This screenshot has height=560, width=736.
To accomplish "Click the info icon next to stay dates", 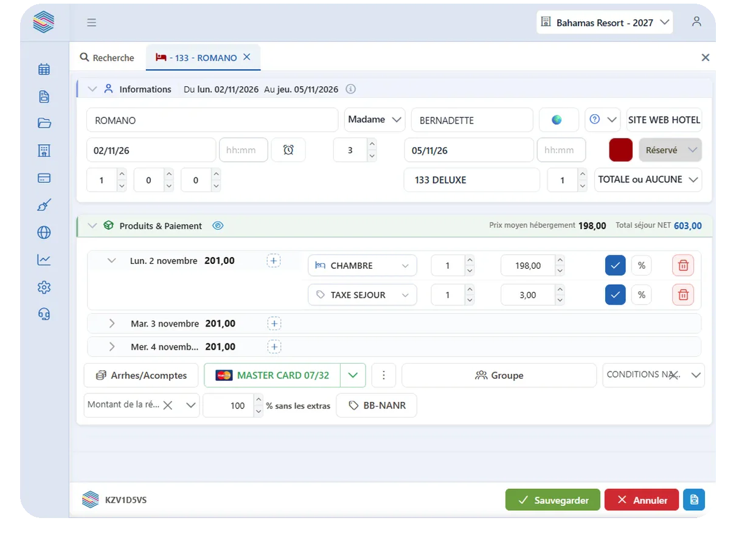I will [351, 89].
